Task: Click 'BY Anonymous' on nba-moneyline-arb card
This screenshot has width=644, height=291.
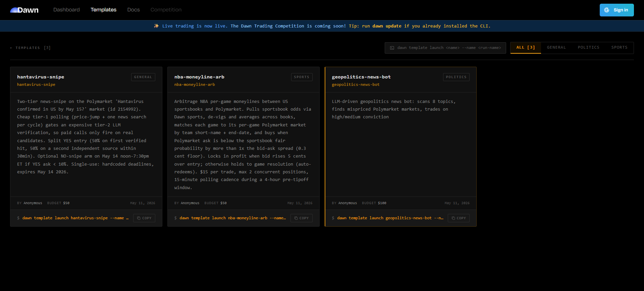Action: point(187,203)
